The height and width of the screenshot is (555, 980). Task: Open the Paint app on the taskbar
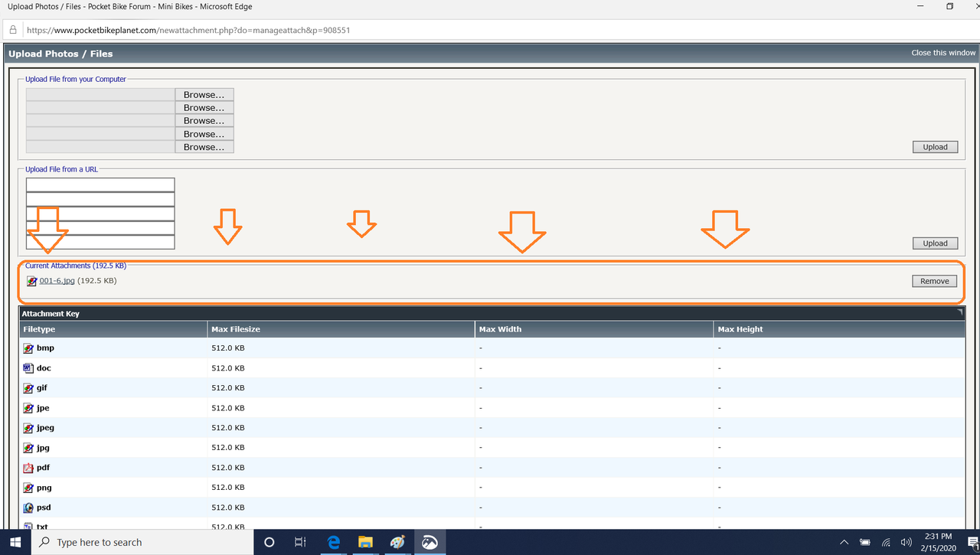397,542
